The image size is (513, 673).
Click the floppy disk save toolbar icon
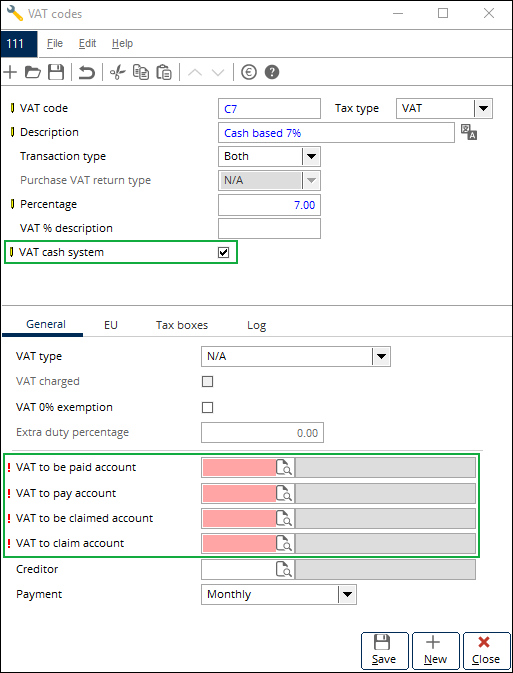click(x=56, y=72)
